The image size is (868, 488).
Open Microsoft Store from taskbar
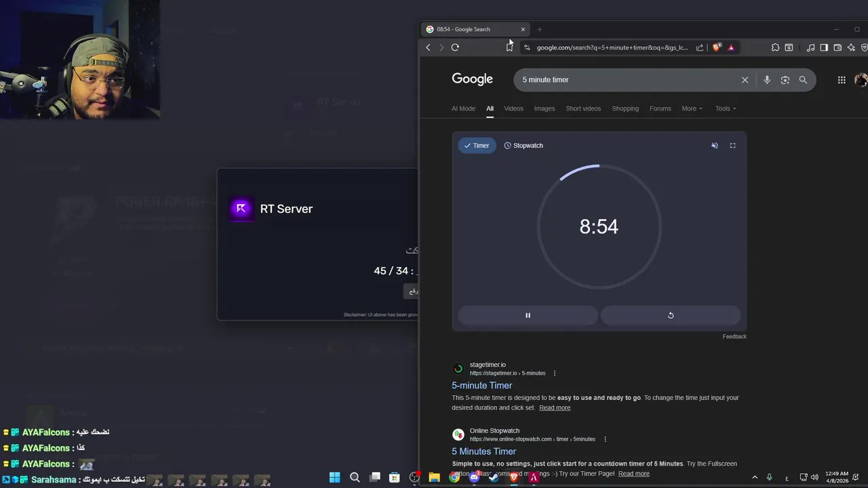(394, 478)
